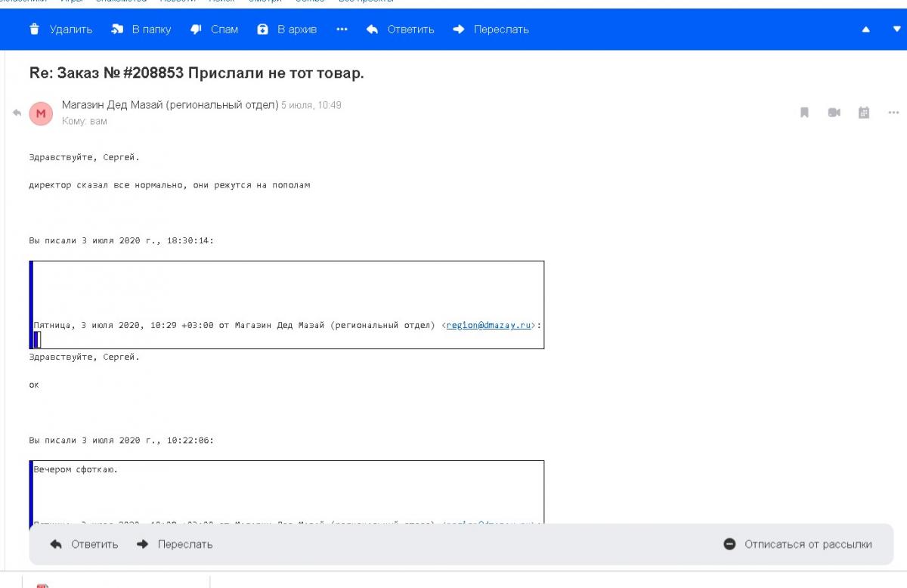Start a video call from camera icon
907x588 pixels.
834,113
